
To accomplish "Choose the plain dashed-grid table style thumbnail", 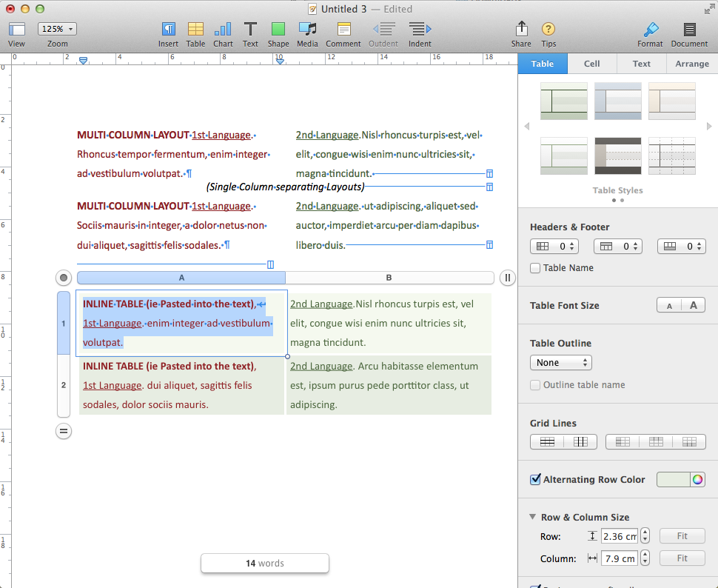I will pyautogui.click(x=672, y=156).
